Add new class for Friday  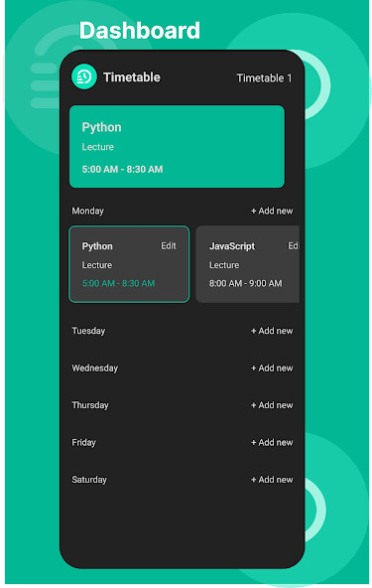click(x=272, y=442)
